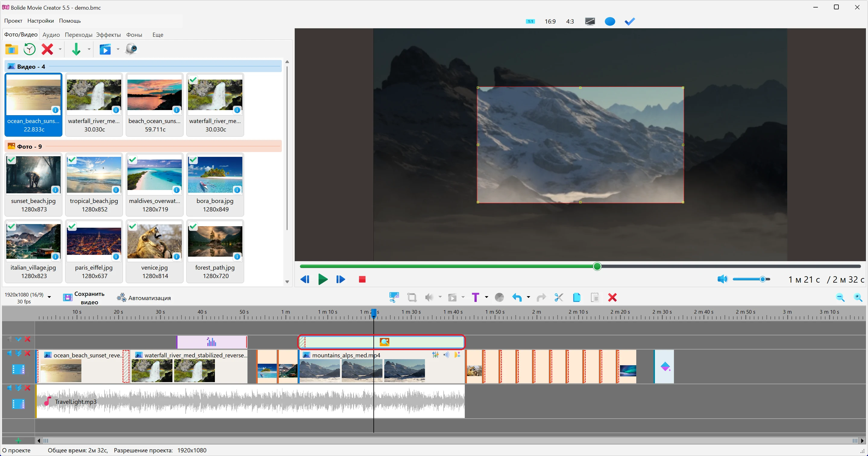The width and height of the screenshot is (868, 456).
Task: Click the undo arrow icon
Action: click(517, 297)
